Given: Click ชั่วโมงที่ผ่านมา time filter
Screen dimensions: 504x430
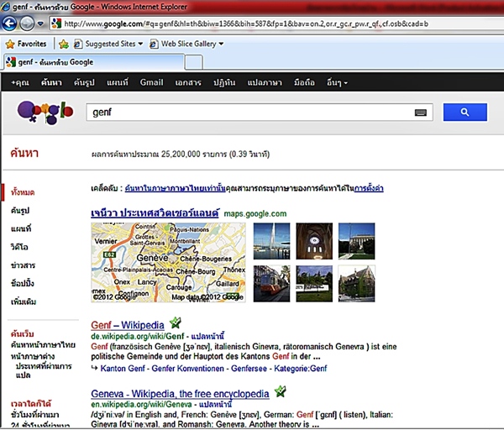Looking at the screenshot, I should pyautogui.click(x=34, y=414).
